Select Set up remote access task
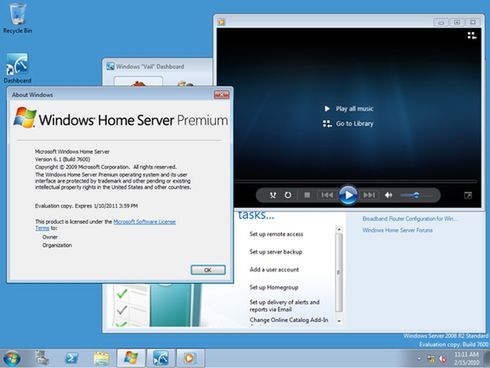 276,234
